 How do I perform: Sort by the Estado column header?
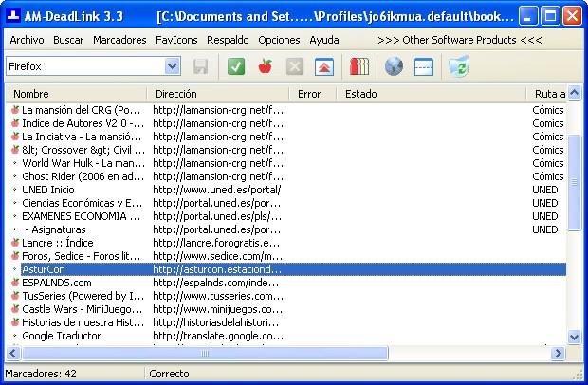431,94
